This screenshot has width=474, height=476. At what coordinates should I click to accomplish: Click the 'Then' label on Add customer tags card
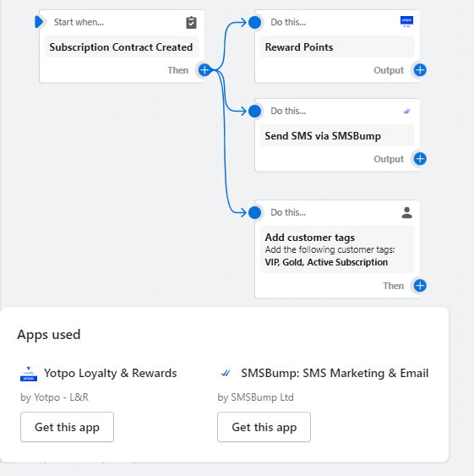click(x=393, y=286)
